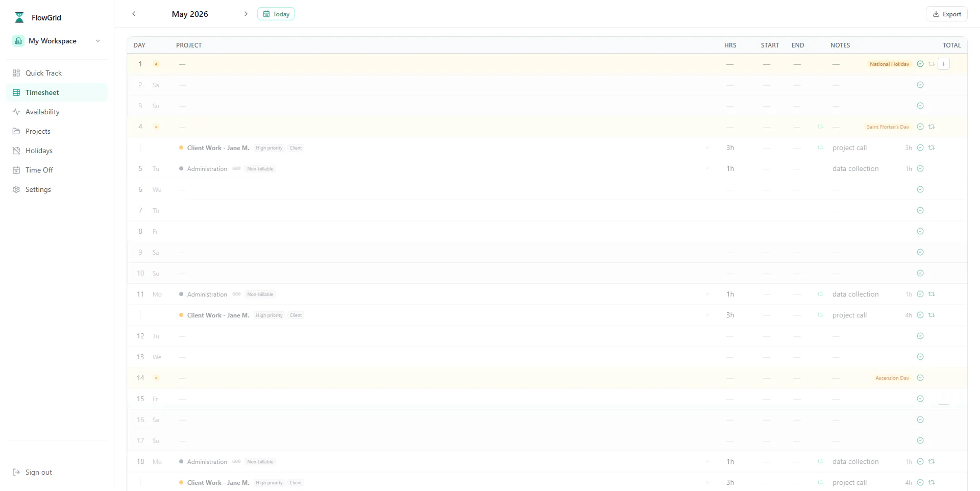Screen dimensions: 980x491
Task: Open Time Off via its calendar icon
Action: point(16,170)
